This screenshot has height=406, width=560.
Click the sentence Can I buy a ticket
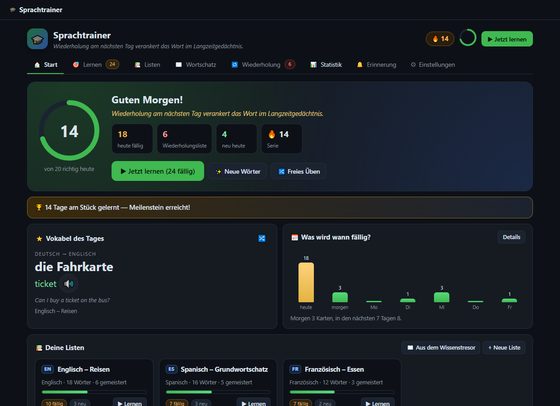tap(72, 300)
